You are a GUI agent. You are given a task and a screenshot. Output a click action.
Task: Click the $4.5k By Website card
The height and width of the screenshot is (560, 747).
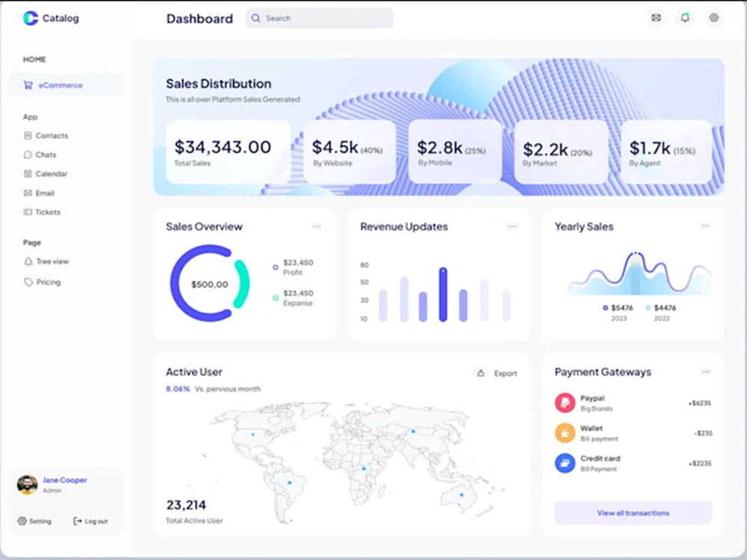[x=350, y=152]
